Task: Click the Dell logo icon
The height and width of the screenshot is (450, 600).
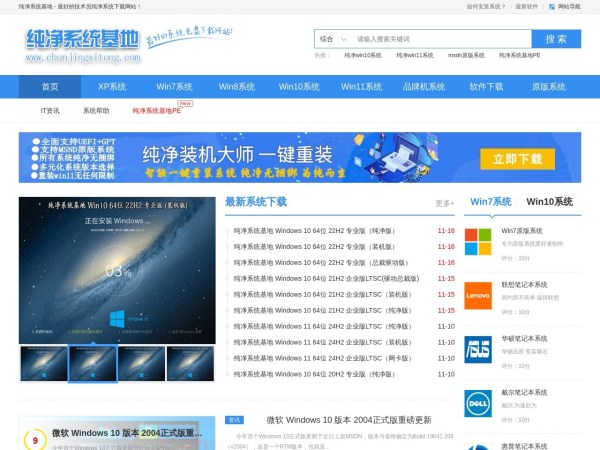Action: [x=478, y=402]
